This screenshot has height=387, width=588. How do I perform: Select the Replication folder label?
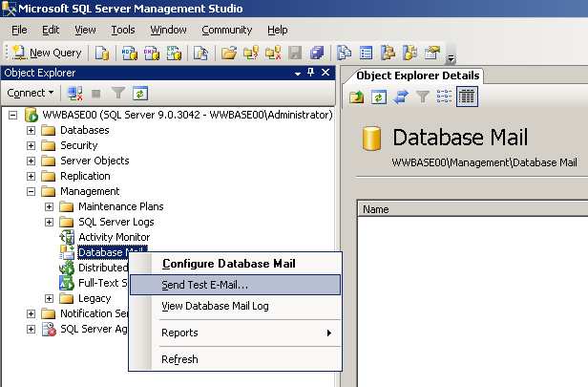coord(85,176)
